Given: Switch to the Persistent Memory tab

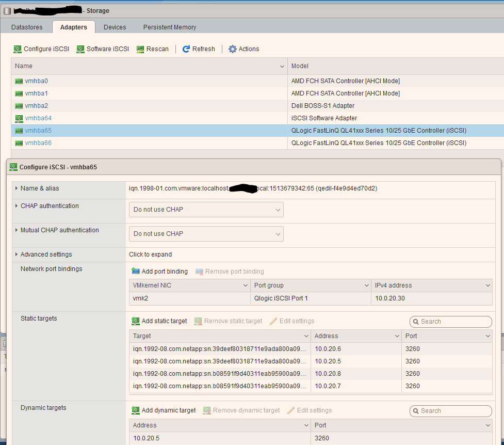Looking at the screenshot, I should (170, 27).
